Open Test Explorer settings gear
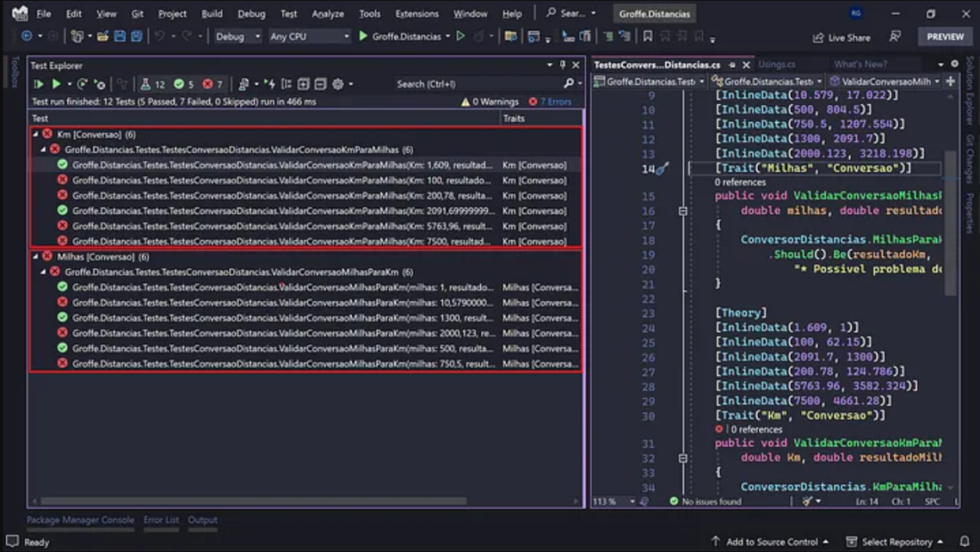 [338, 83]
